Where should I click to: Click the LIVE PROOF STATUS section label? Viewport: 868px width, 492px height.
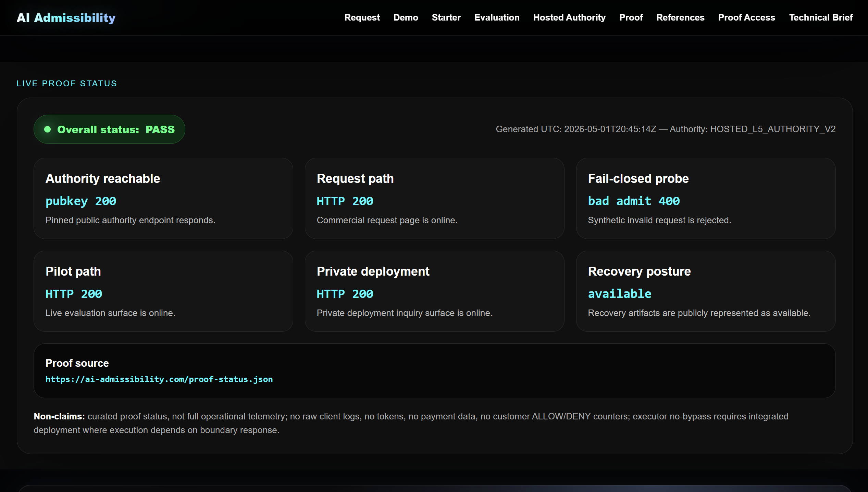click(67, 83)
